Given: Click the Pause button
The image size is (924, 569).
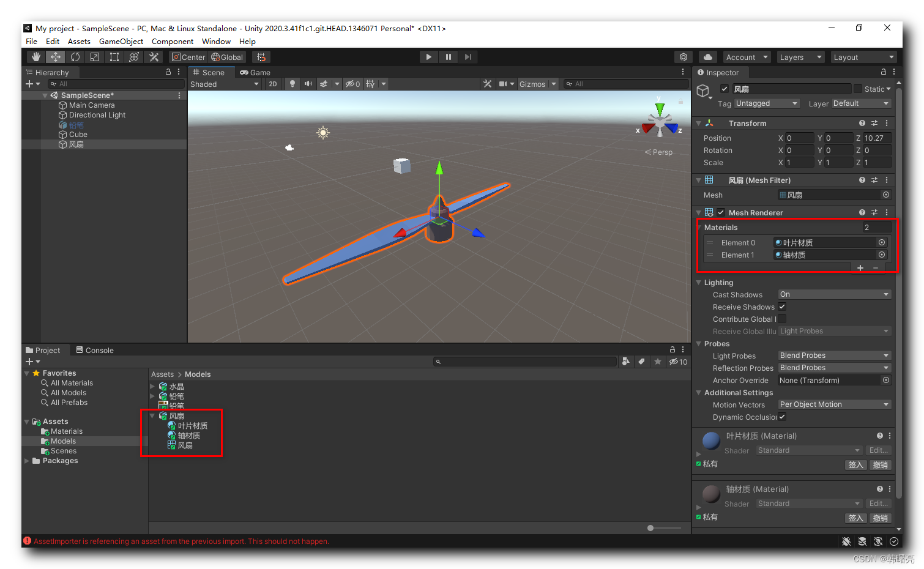Looking at the screenshot, I should coord(449,57).
